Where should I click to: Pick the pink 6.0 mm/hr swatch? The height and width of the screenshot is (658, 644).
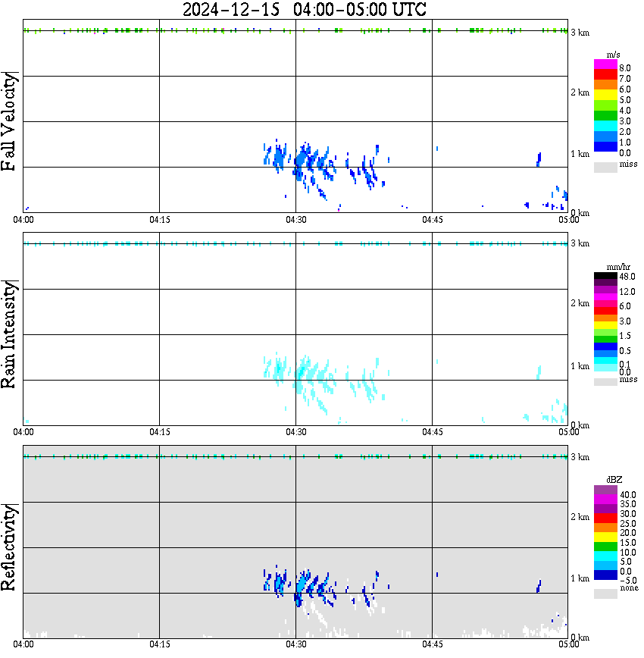pos(605,303)
